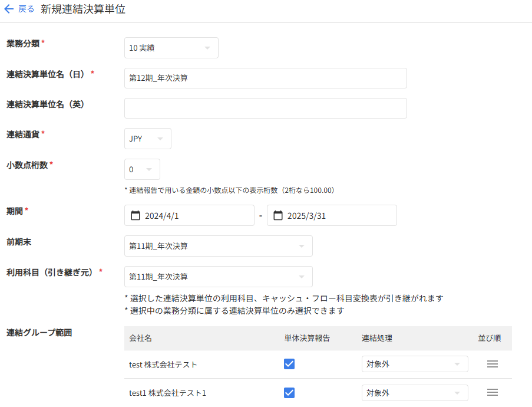Open the 前期末 dropdown
532x407 pixels.
tap(218, 246)
